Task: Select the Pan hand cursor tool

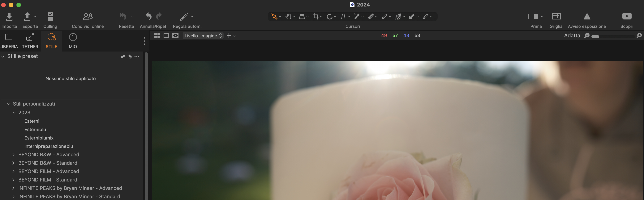Action: (x=288, y=16)
